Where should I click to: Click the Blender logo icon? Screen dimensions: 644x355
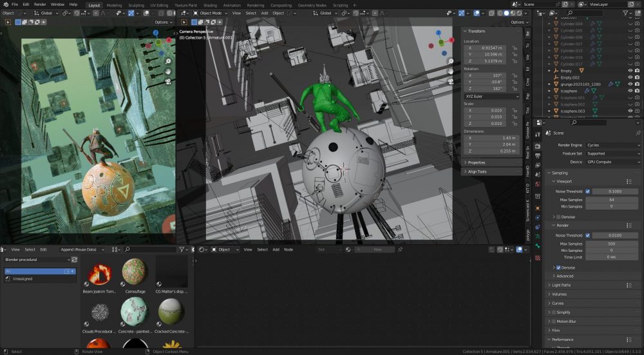coord(5,4)
